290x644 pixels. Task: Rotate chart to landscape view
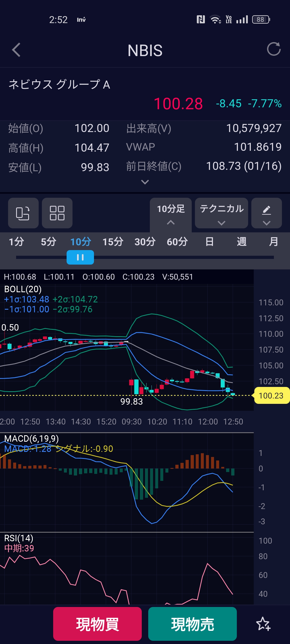(23, 213)
